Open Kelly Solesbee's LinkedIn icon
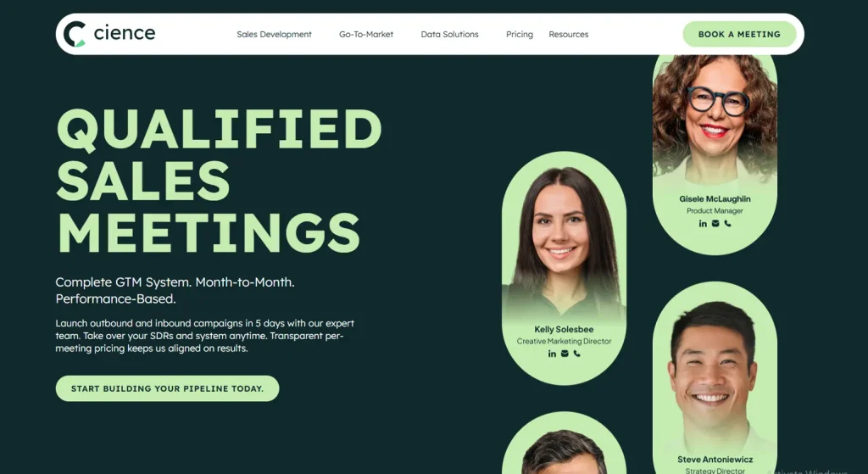 click(x=552, y=354)
